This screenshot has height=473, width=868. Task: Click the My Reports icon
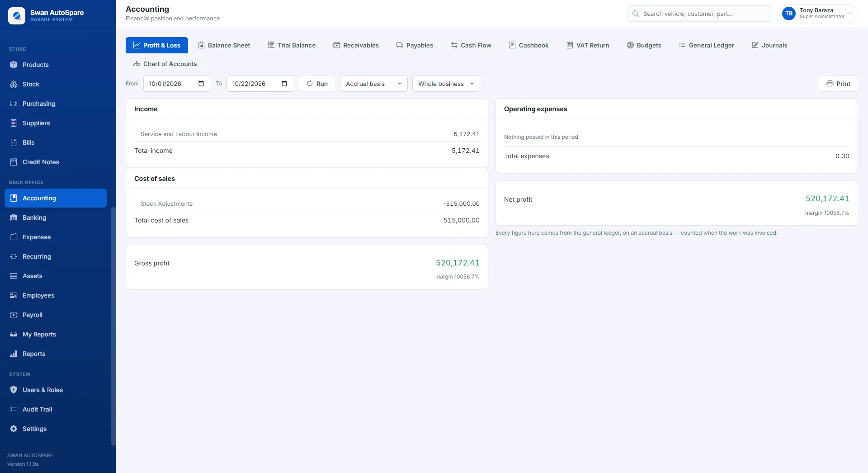coord(14,334)
